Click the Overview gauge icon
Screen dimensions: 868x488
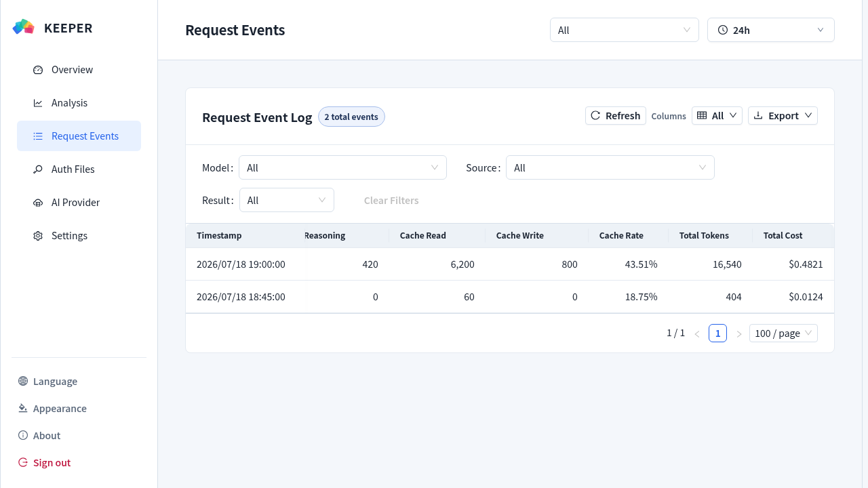(x=38, y=70)
